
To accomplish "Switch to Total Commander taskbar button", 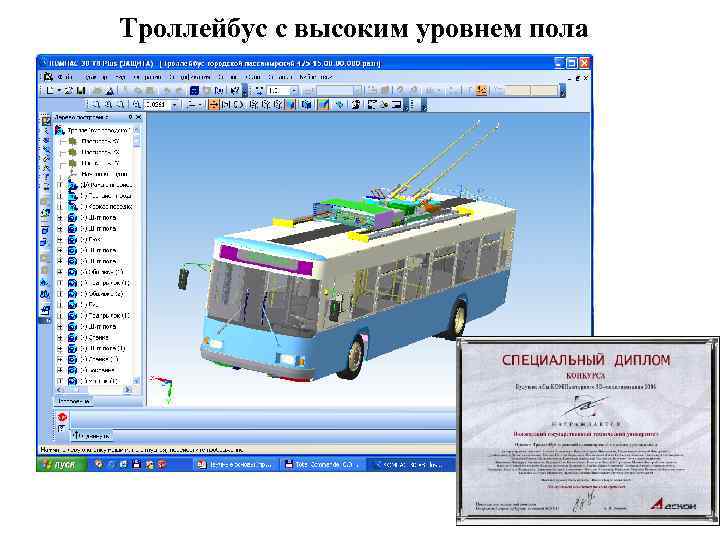I will tap(321, 465).
